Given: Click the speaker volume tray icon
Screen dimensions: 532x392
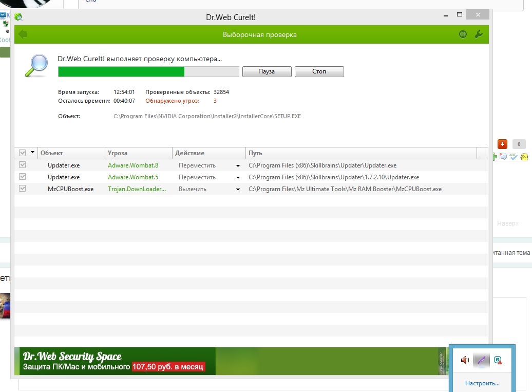Looking at the screenshot, I should tap(465, 360).
